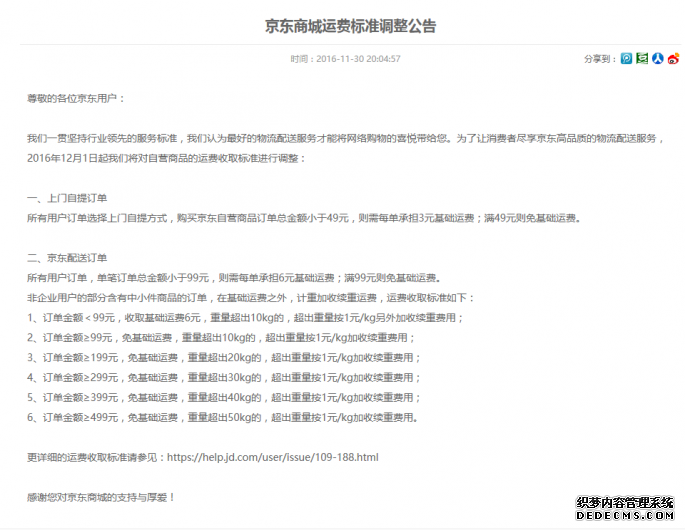Click rule 5 订单金额≥399元
This screenshot has width=685, height=530.
click(224, 398)
